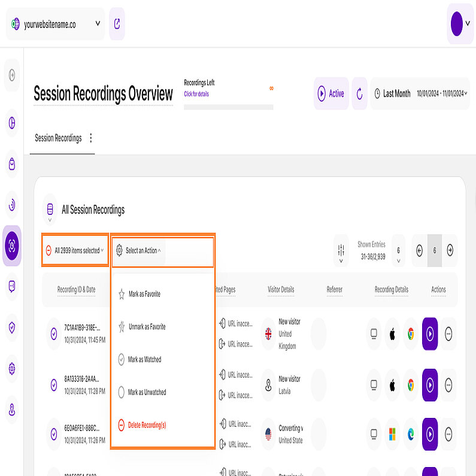
Task: Click the Active recording status button
Action: click(x=331, y=93)
